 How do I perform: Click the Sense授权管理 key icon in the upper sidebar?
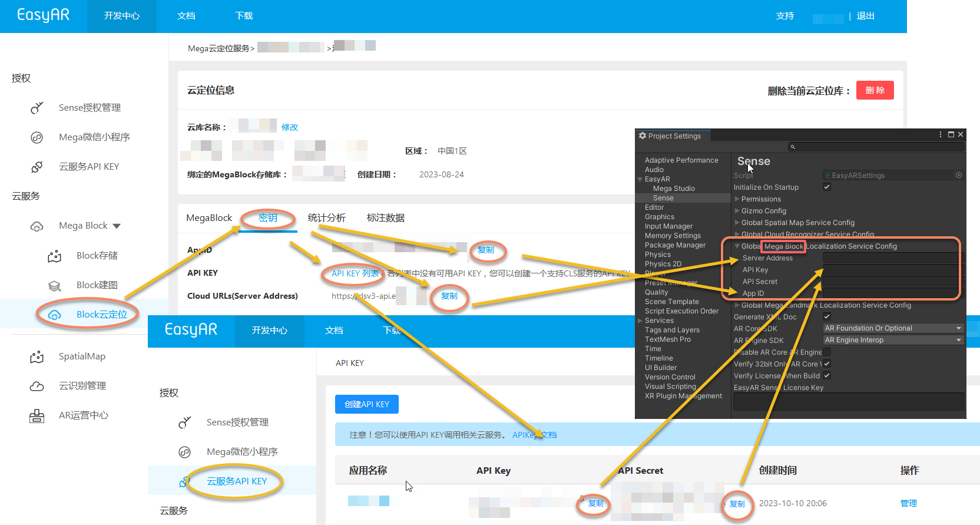37,108
